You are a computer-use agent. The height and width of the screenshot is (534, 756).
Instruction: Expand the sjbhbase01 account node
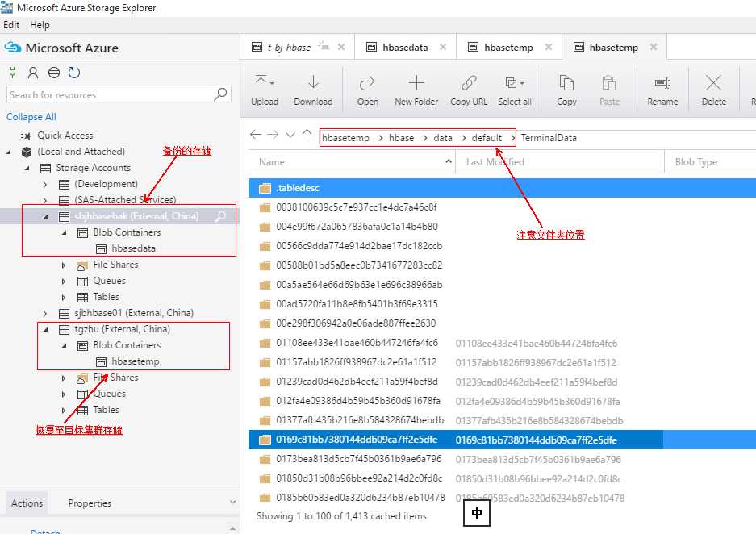click(x=45, y=313)
